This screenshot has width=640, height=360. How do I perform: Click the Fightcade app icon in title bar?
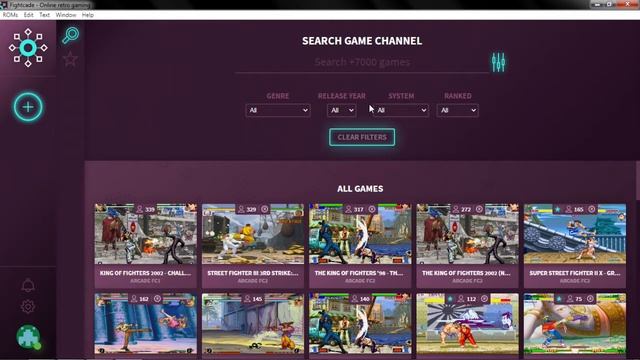pos(4,5)
